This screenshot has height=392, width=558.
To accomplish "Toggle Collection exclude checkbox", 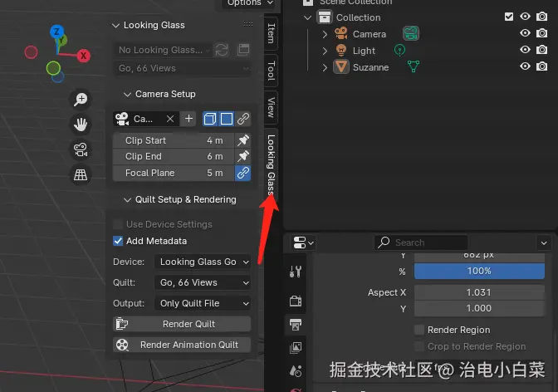I will pos(509,17).
